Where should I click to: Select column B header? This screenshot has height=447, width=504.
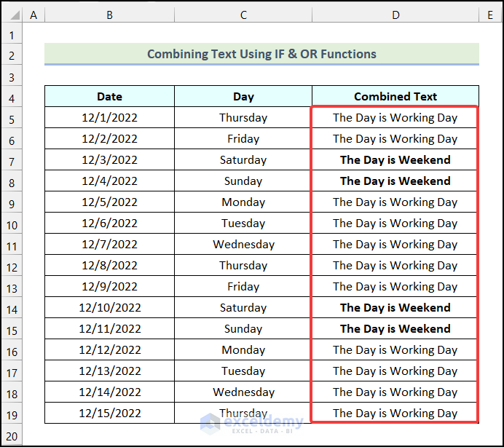[109, 15]
